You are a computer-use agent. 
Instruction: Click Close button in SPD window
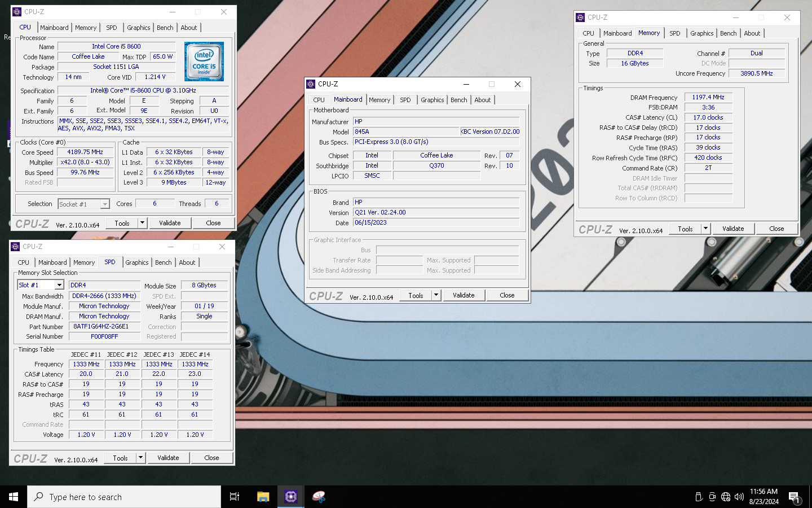(x=211, y=458)
